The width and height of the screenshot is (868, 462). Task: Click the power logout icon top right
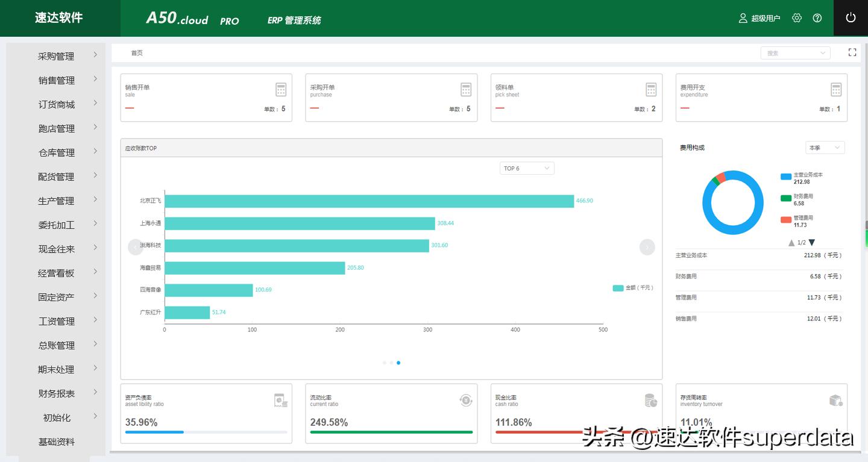tap(851, 17)
